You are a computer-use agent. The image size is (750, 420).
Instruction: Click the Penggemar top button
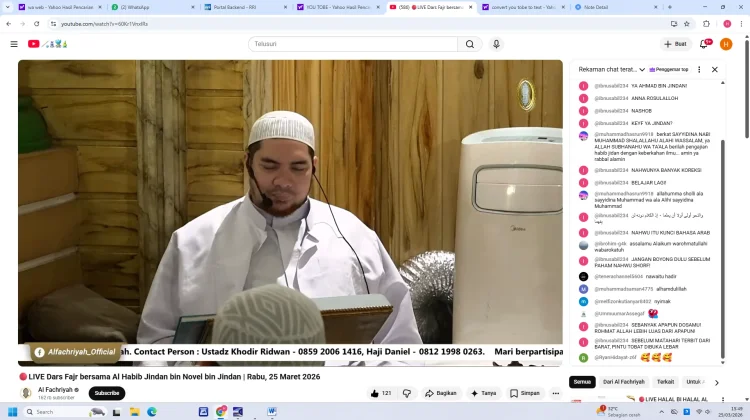[669, 69]
